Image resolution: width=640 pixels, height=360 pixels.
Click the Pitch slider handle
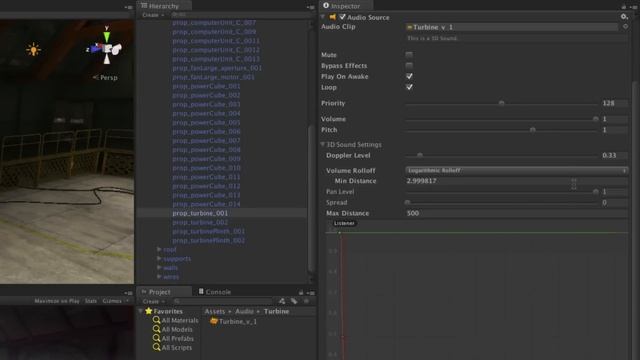(533, 130)
